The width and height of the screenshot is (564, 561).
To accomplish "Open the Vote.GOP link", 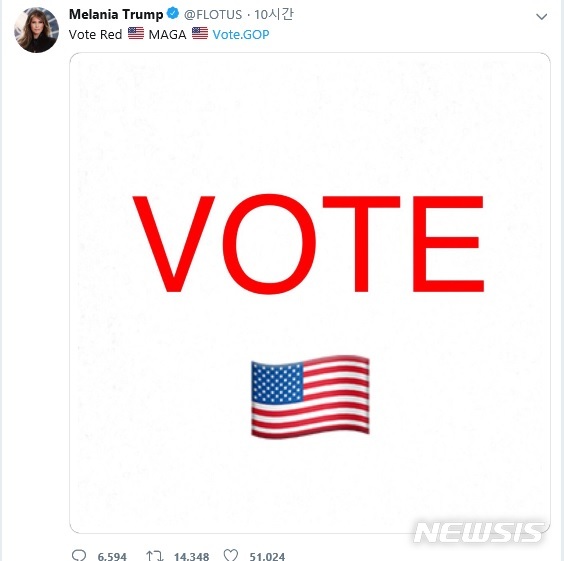I will coord(241,35).
